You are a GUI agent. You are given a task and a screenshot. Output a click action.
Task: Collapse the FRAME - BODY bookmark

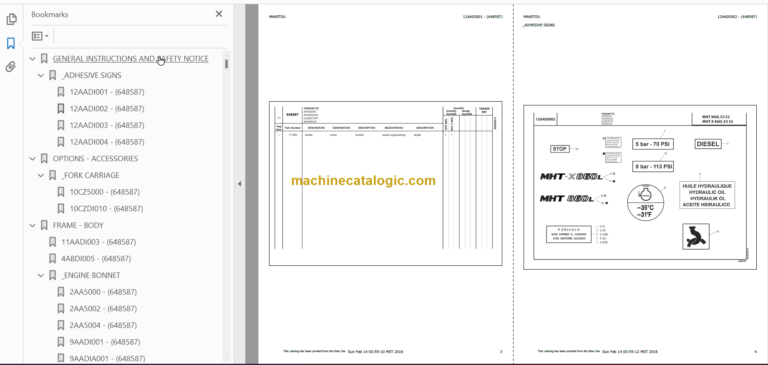coord(32,225)
